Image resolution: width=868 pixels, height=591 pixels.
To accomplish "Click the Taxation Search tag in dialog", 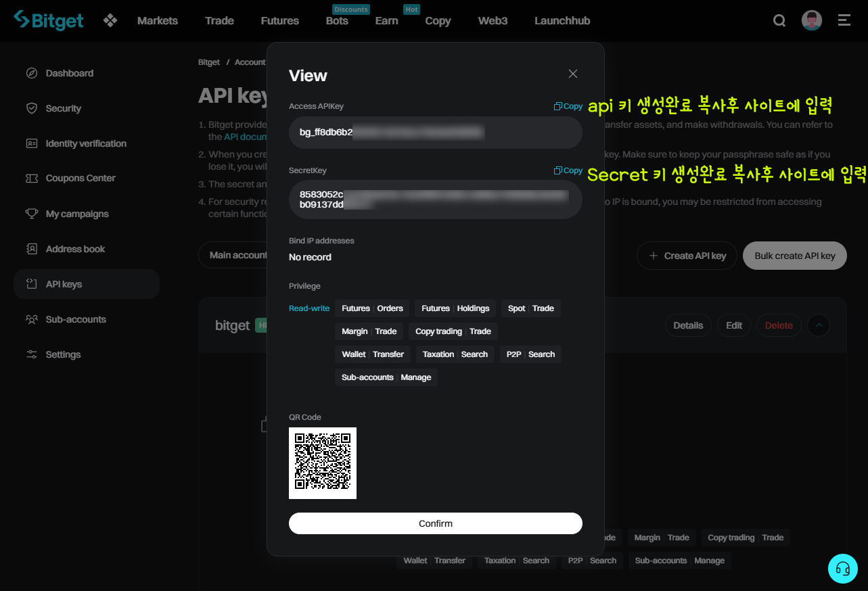I will click(x=455, y=354).
